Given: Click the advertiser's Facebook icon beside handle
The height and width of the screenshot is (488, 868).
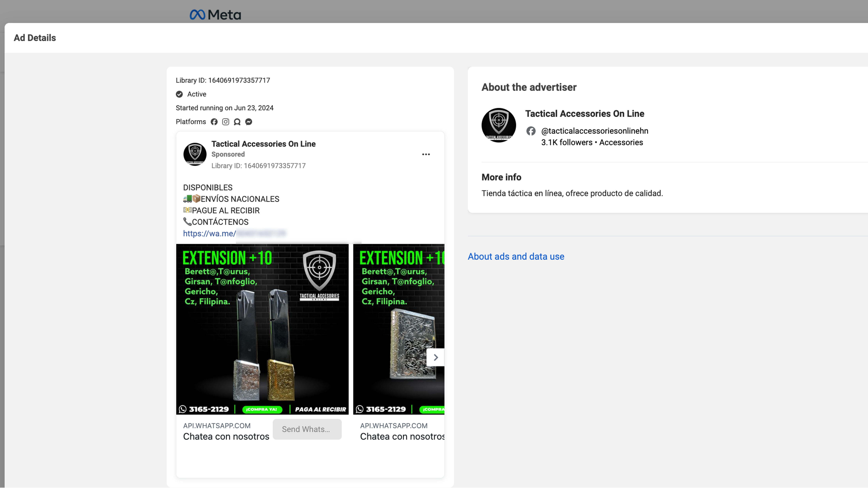Looking at the screenshot, I should click(x=531, y=131).
